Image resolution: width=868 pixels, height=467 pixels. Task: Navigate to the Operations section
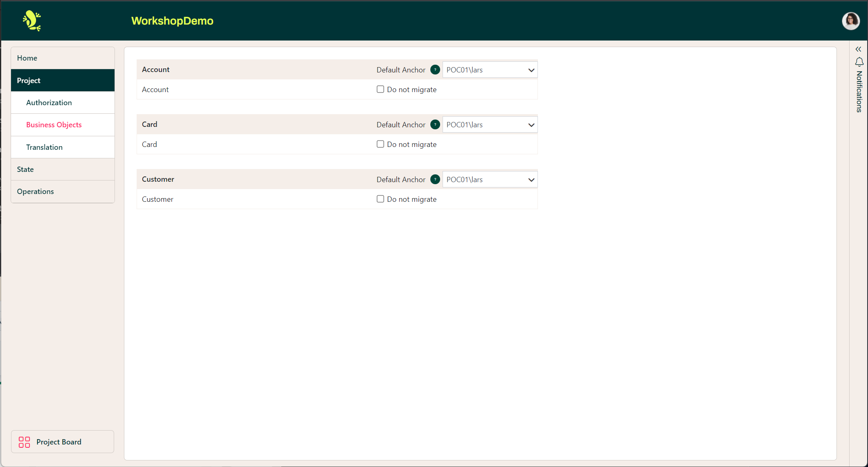35,191
